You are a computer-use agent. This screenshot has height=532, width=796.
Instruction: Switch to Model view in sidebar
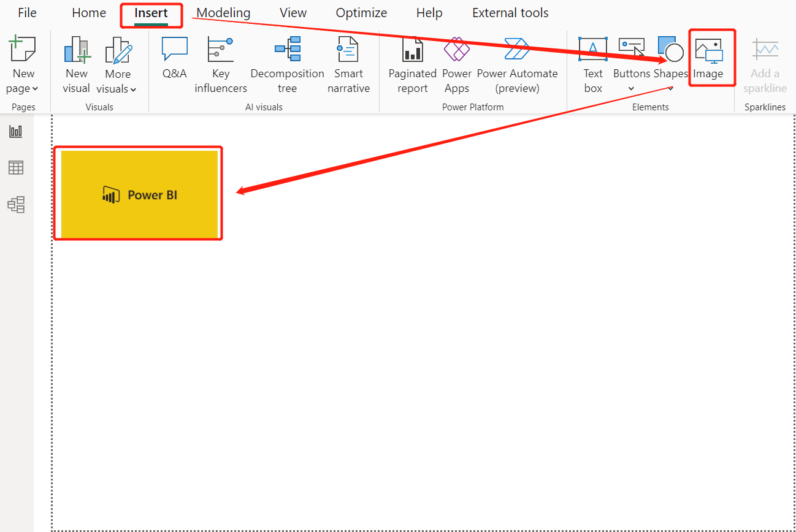pyautogui.click(x=16, y=204)
